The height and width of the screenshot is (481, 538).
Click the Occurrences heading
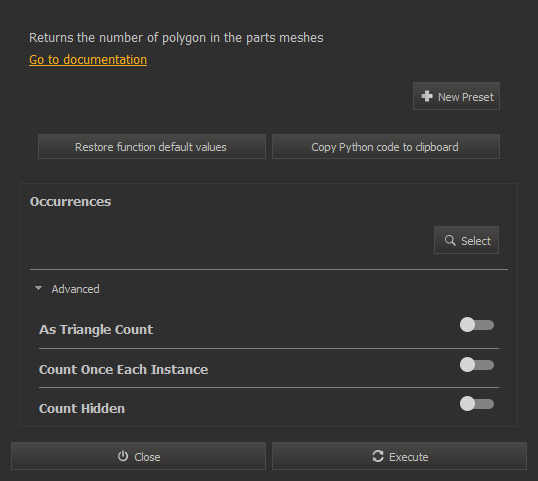70,201
